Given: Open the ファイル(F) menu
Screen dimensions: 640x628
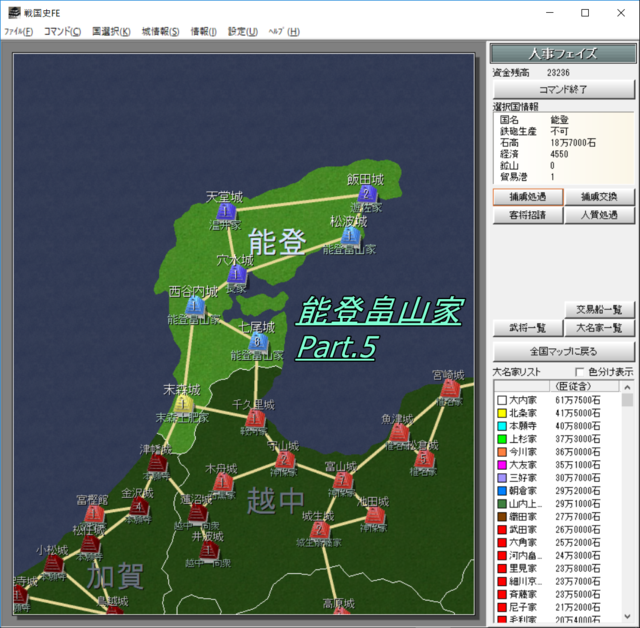Looking at the screenshot, I should 19,32.
